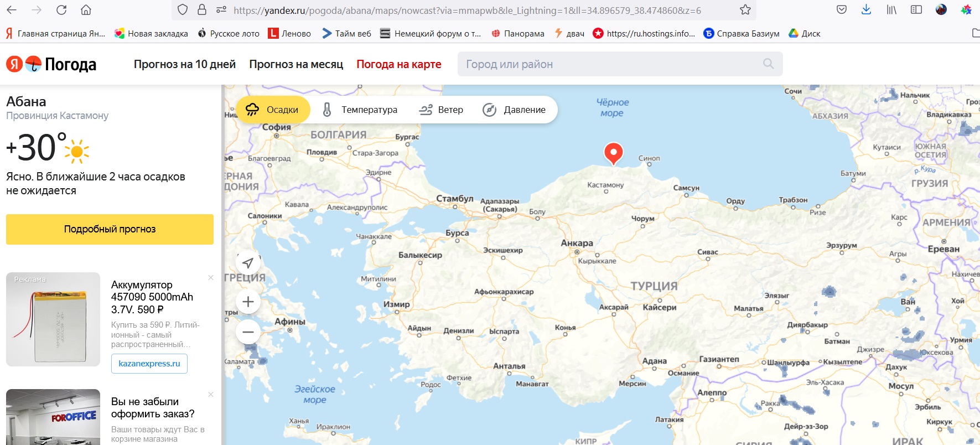The width and height of the screenshot is (980, 445).
Task: Switch map layer to Температура
Action: coord(360,110)
